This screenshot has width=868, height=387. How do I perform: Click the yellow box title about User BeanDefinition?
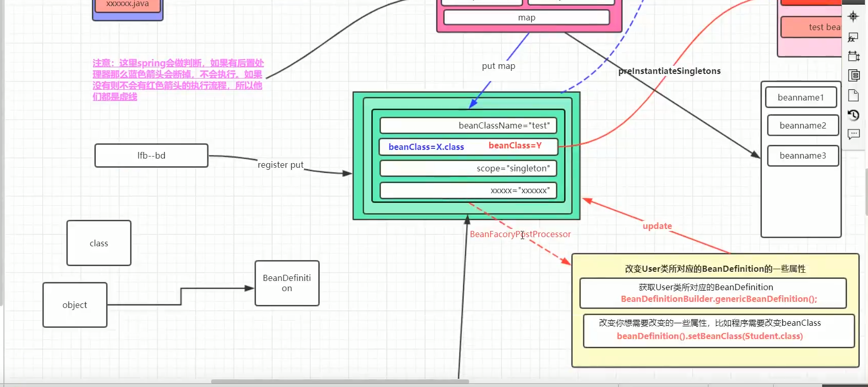(x=715, y=269)
